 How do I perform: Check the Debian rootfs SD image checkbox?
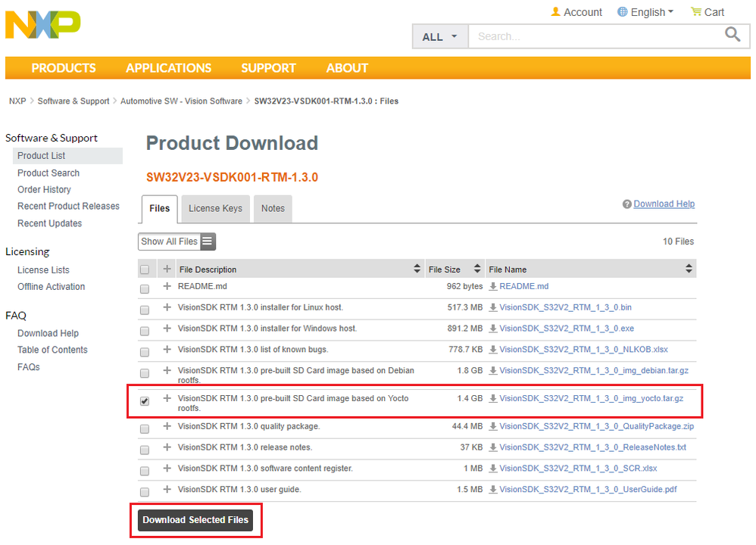145,373
